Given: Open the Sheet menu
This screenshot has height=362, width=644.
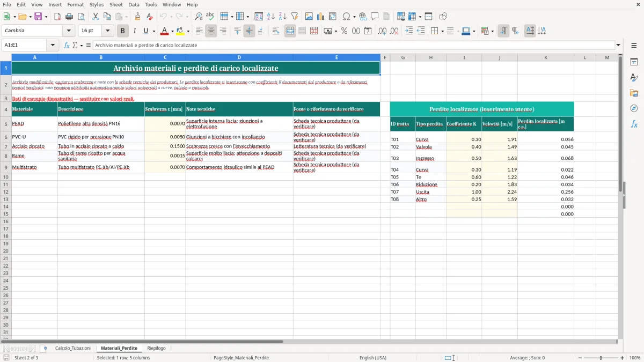Looking at the screenshot, I should (116, 4).
